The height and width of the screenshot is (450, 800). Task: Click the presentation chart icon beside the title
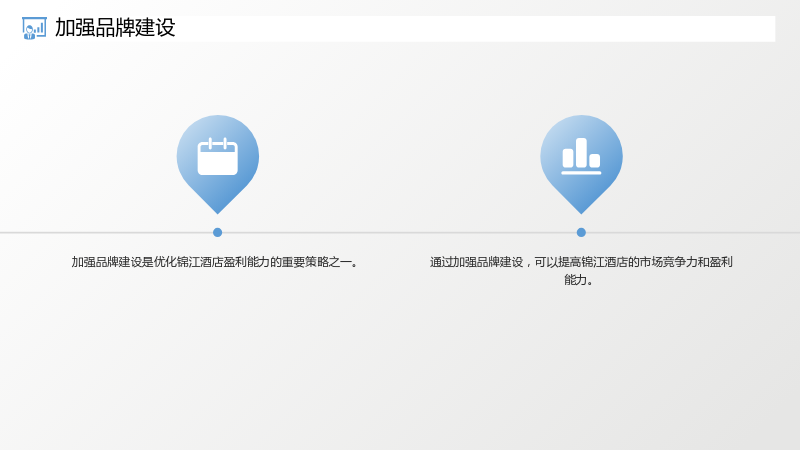(34, 28)
